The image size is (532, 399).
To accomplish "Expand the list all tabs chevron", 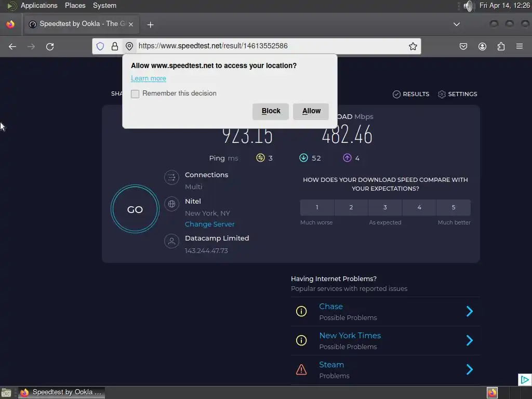I will coord(457,24).
